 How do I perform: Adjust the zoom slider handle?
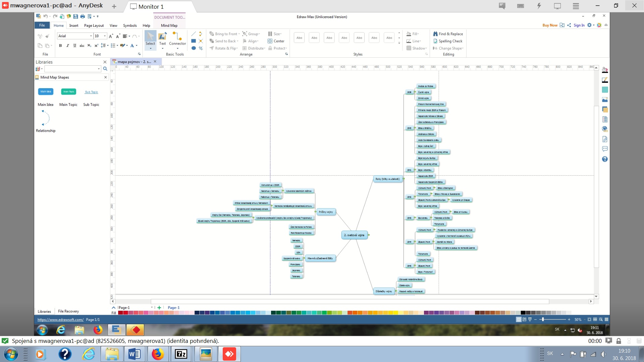coord(542,319)
